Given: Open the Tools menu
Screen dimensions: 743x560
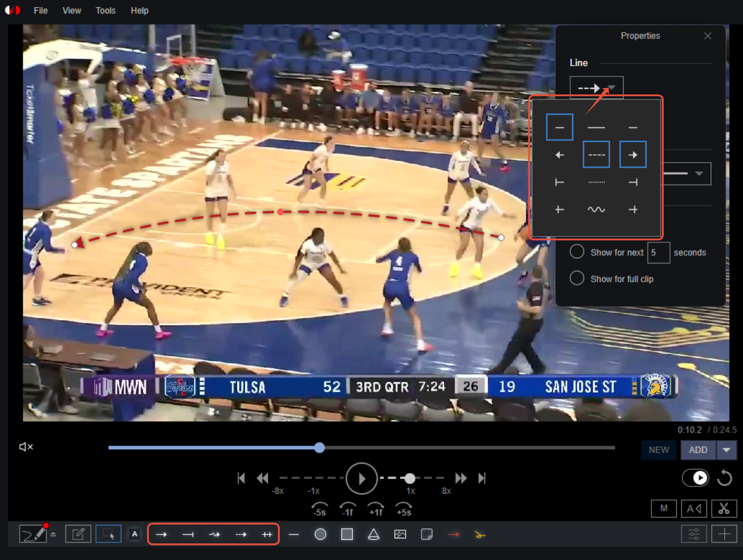Looking at the screenshot, I should [105, 11].
